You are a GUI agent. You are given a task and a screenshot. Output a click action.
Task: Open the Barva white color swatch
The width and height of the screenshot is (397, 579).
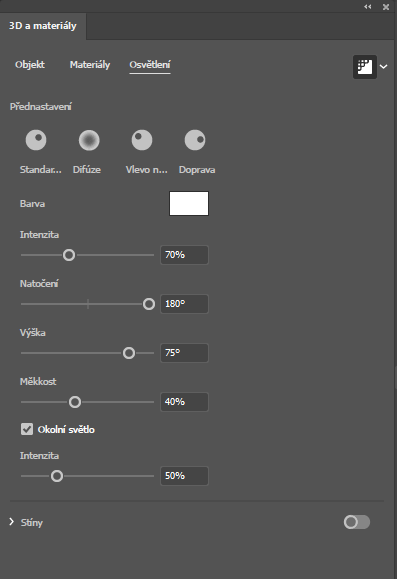pyautogui.click(x=189, y=203)
